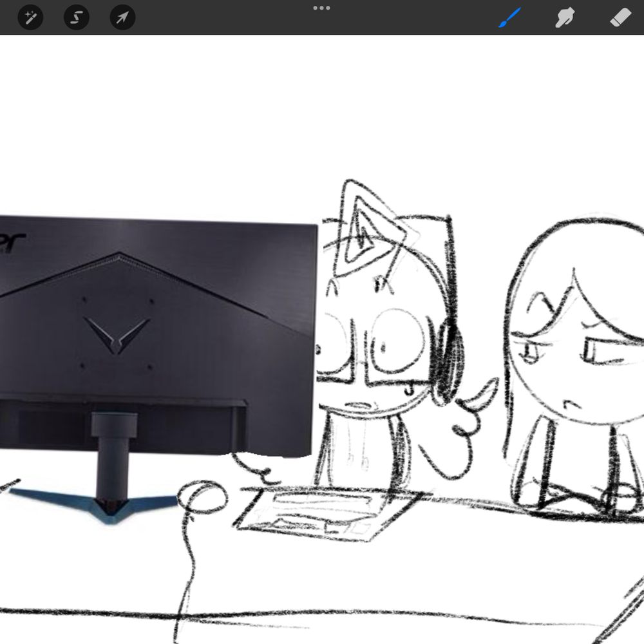This screenshot has height=644, width=644.
Task: Select the Brush tool
Action: [509, 17]
